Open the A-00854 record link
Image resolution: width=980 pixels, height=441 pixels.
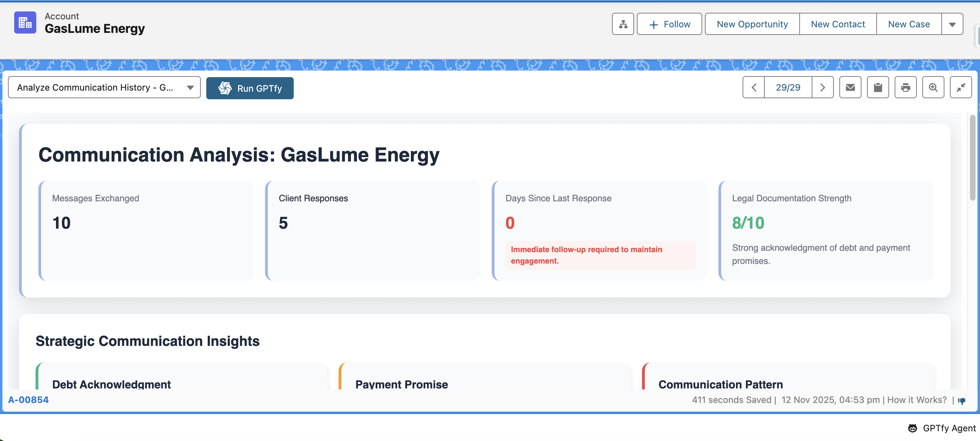[x=29, y=400]
